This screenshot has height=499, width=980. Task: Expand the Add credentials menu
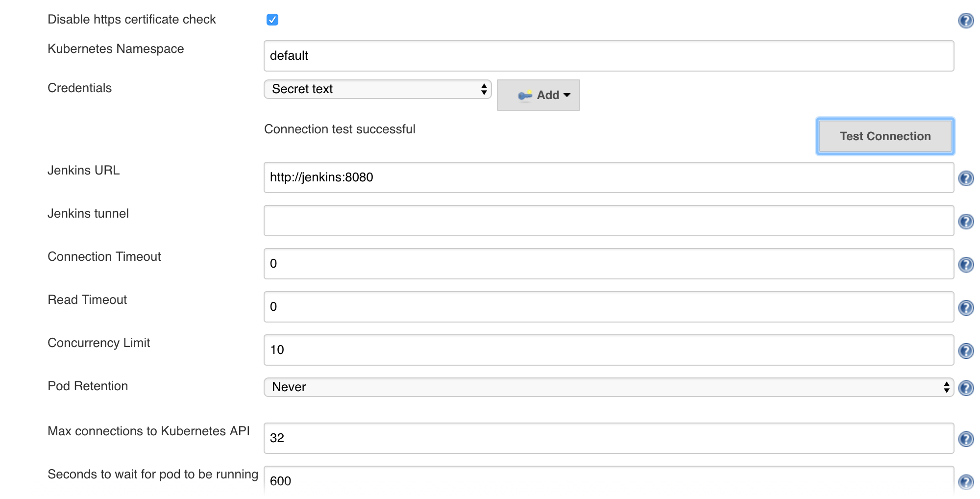pyautogui.click(x=539, y=95)
